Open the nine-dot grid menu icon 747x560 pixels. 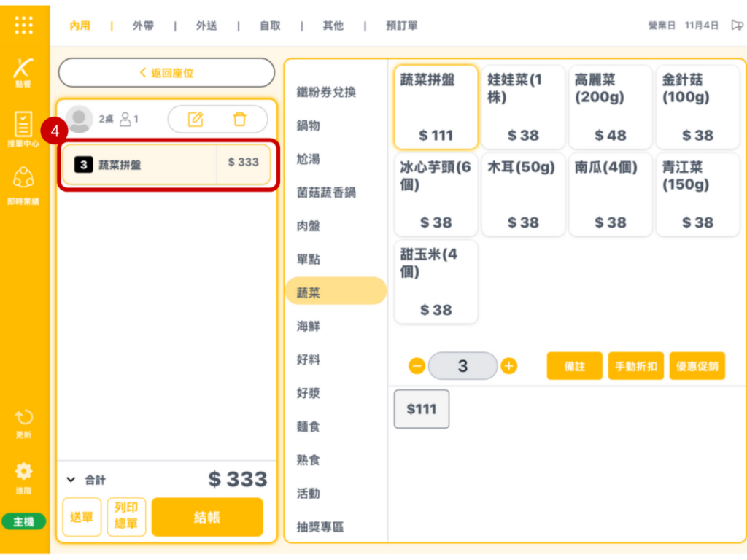(x=23, y=25)
